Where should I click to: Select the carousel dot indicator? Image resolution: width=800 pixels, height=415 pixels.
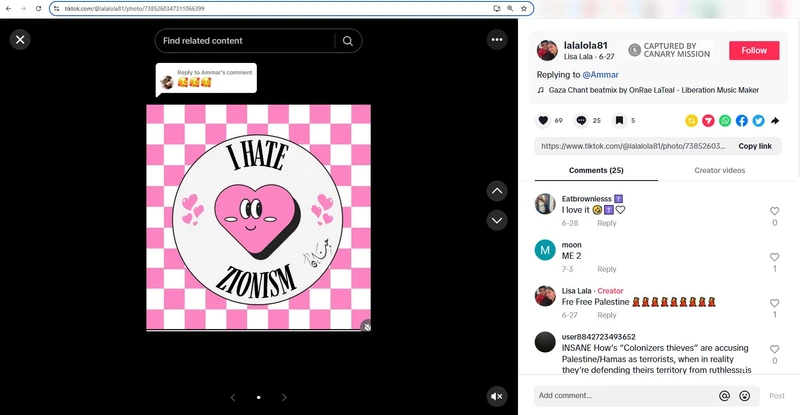pyautogui.click(x=259, y=397)
